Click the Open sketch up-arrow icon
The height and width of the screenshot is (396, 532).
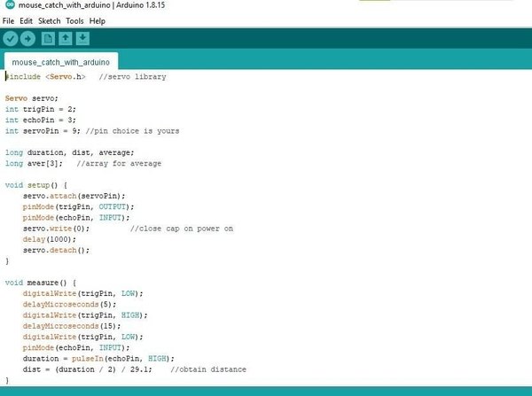coord(65,39)
